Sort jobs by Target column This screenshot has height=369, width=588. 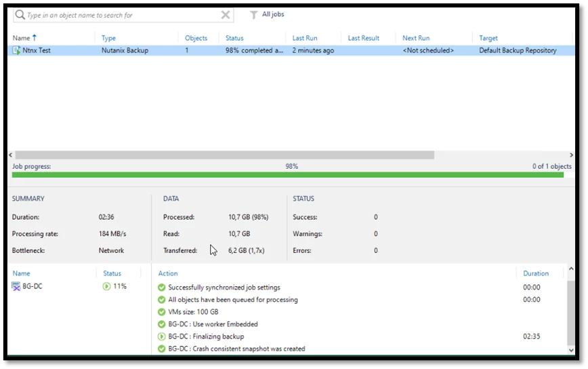click(488, 38)
